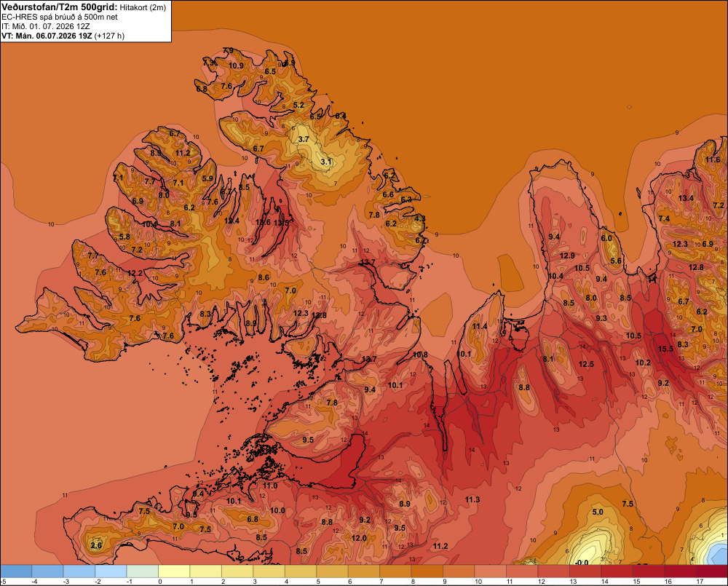Click the 10.2 temperature value
This screenshot has width=728, height=586.
pos(643,363)
